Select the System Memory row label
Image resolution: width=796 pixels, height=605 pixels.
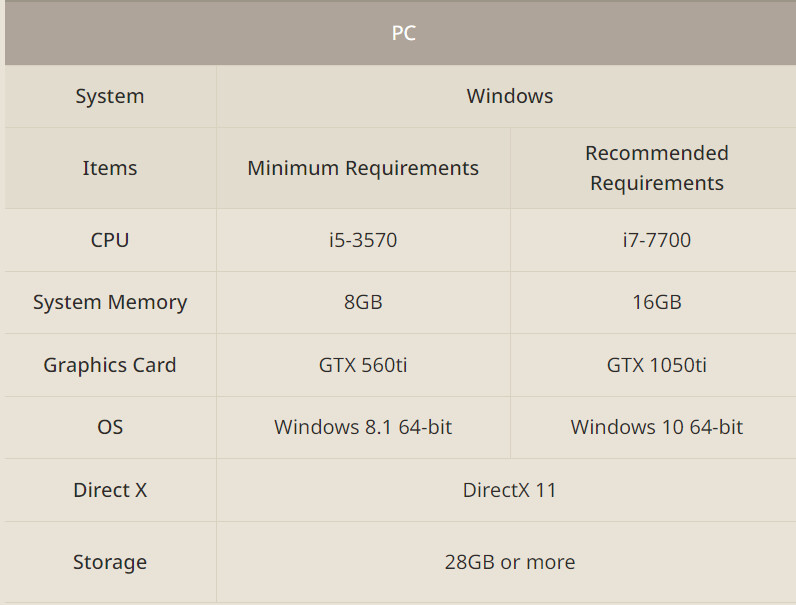pyautogui.click(x=110, y=302)
